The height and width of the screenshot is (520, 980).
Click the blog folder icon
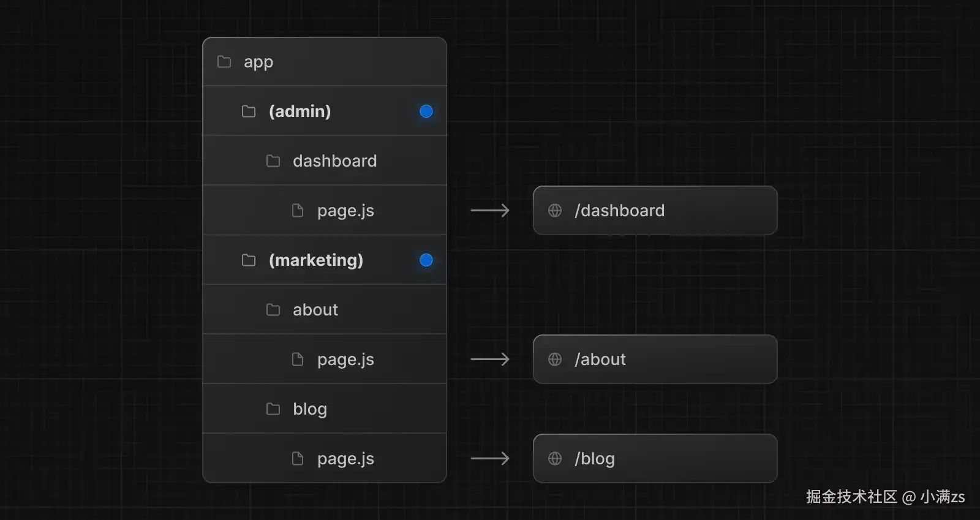(x=273, y=409)
